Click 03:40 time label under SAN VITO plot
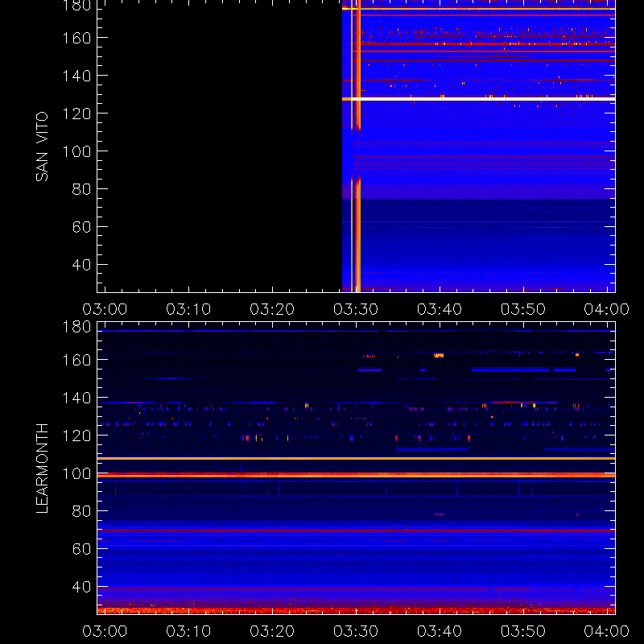 click(x=440, y=309)
